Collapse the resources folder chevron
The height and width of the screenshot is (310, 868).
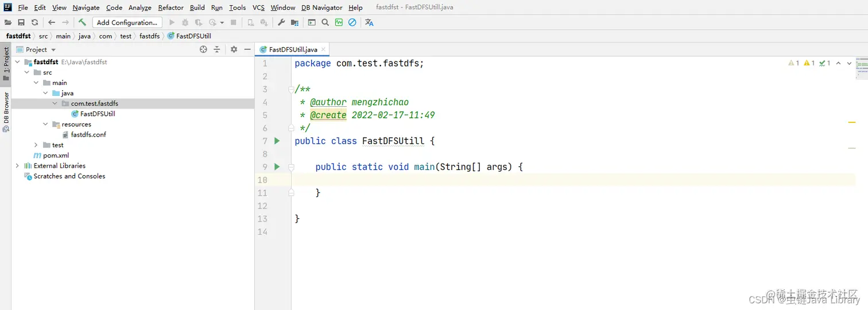(x=45, y=124)
